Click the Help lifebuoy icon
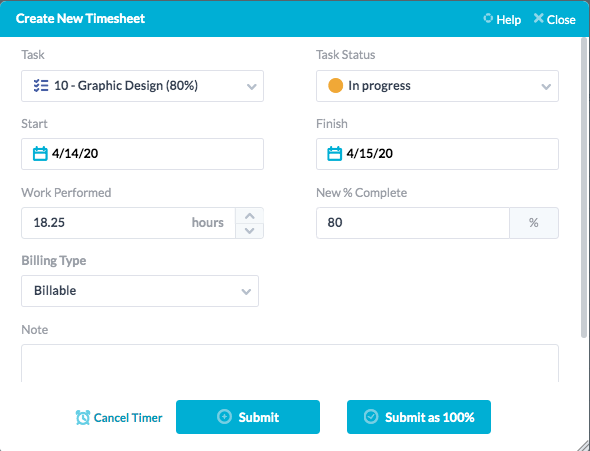 488,18
